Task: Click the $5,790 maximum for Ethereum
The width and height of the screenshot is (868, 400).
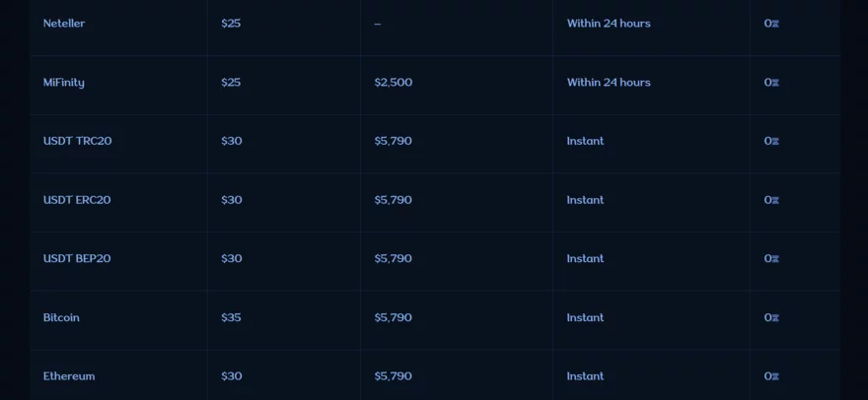Action: (x=394, y=376)
